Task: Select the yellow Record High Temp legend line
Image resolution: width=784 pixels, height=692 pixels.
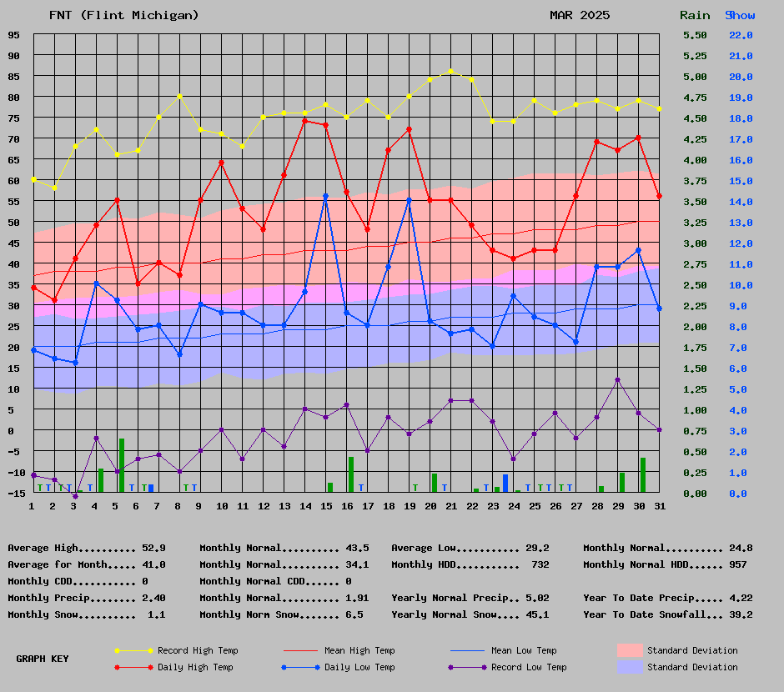Action: click(133, 650)
